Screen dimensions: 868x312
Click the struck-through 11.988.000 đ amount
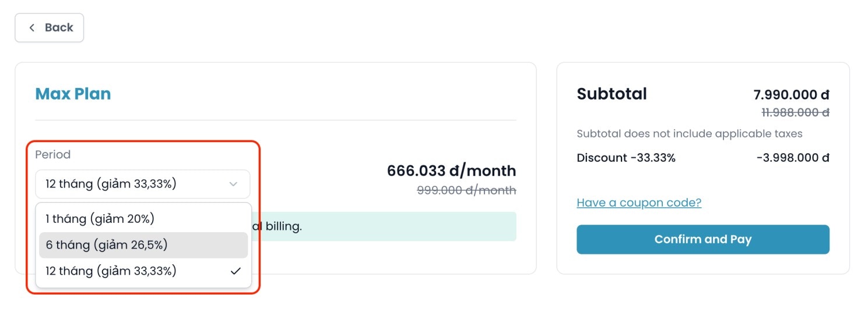[x=795, y=112]
